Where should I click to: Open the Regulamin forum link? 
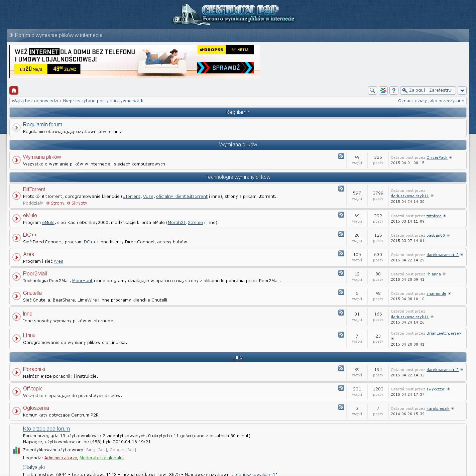(x=42, y=124)
